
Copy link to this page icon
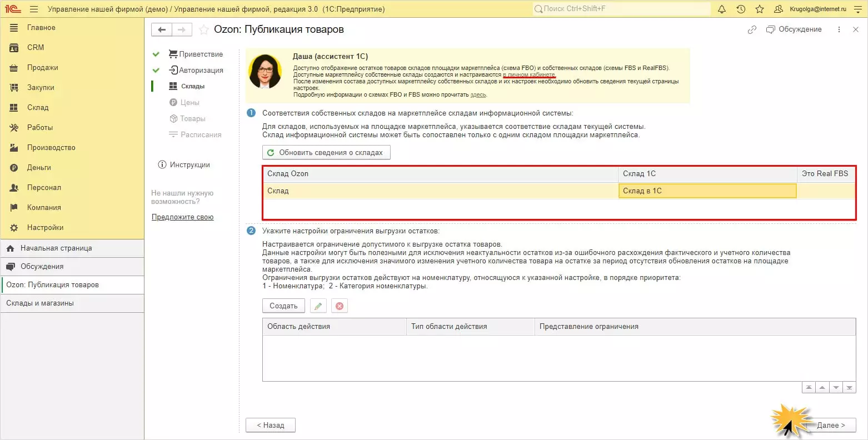pyautogui.click(x=752, y=30)
